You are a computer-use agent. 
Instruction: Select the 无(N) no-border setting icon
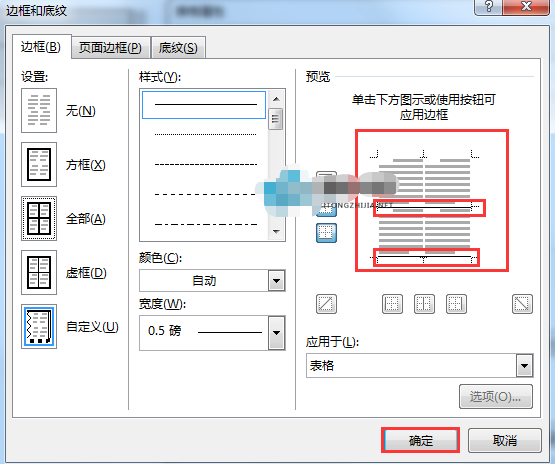(x=39, y=110)
